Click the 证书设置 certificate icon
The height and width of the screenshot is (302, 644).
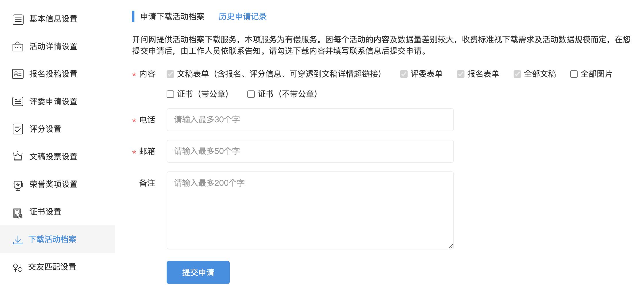tap(18, 213)
